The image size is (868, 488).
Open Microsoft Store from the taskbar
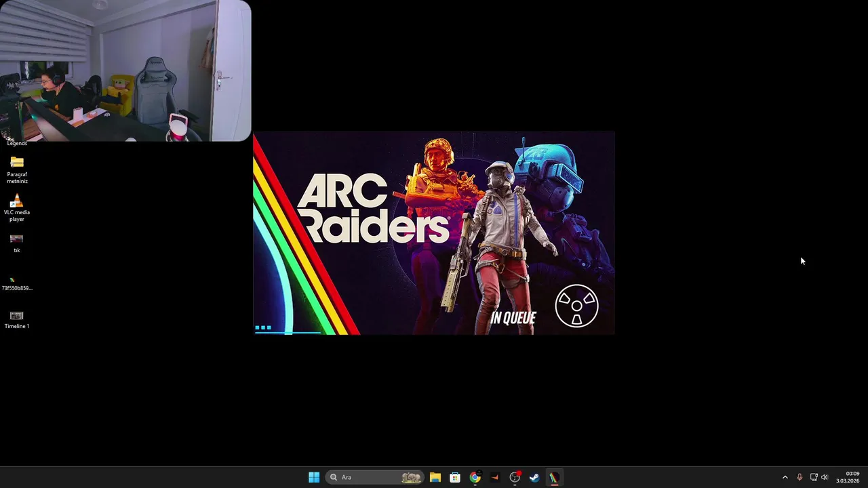coord(455,477)
